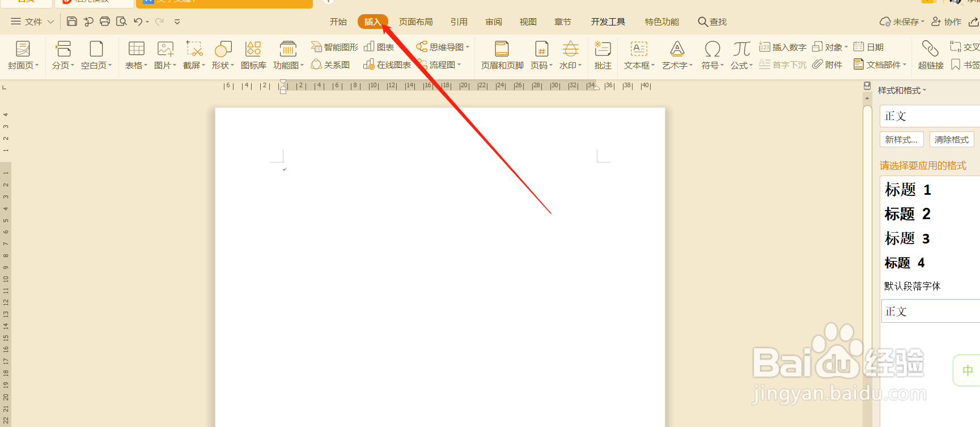Image resolution: width=980 pixels, height=427 pixels.
Task: Insert an Online Chart (在线图表)
Action: [x=387, y=65]
